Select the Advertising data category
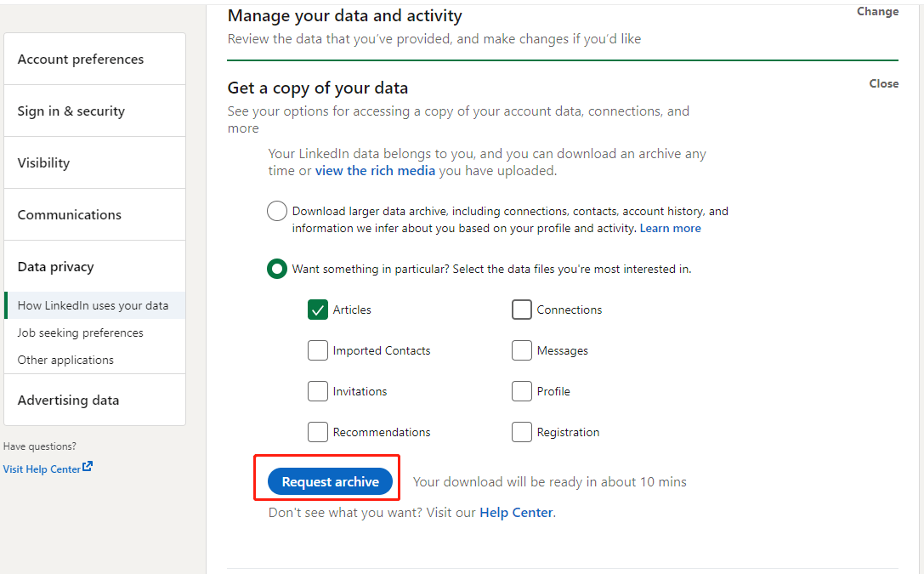924x574 pixels. point(68,400)
